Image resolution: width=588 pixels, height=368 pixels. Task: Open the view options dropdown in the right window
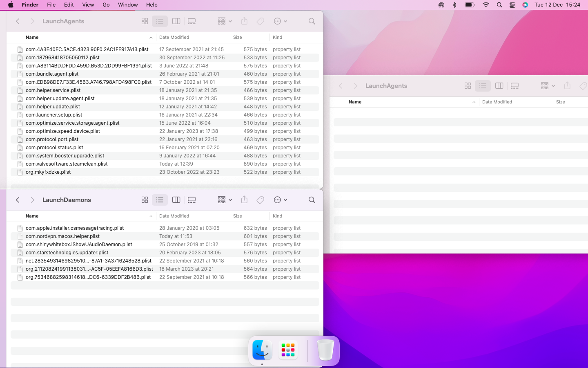click(x=547, y=86)
